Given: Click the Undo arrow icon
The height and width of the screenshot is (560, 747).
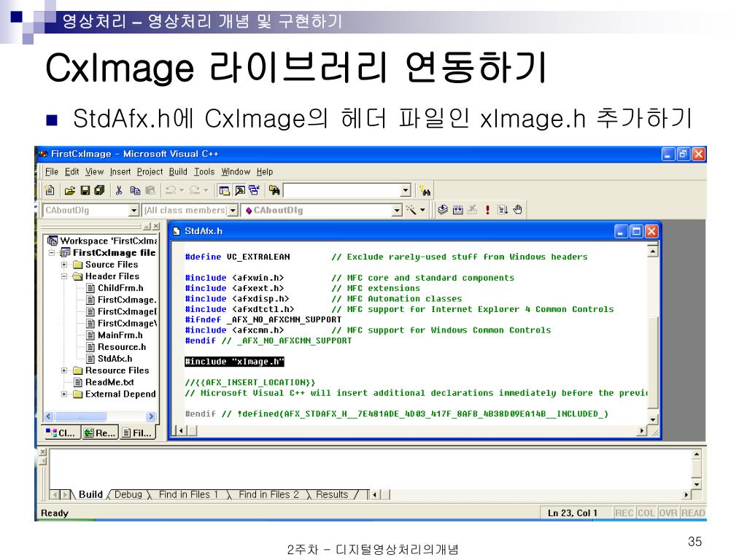Looking at the screenshot, I should 171,190.
